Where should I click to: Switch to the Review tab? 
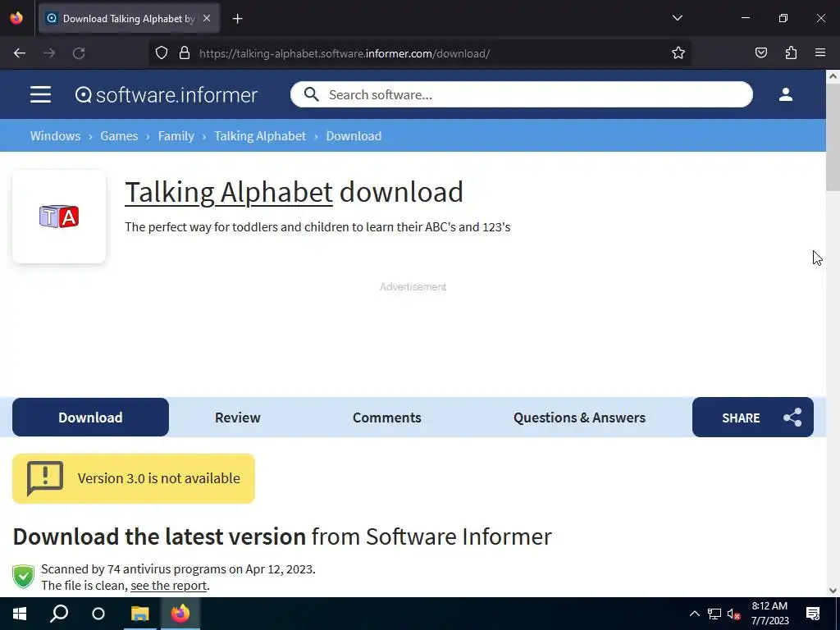pyautogui.click(x=237, y=418)
